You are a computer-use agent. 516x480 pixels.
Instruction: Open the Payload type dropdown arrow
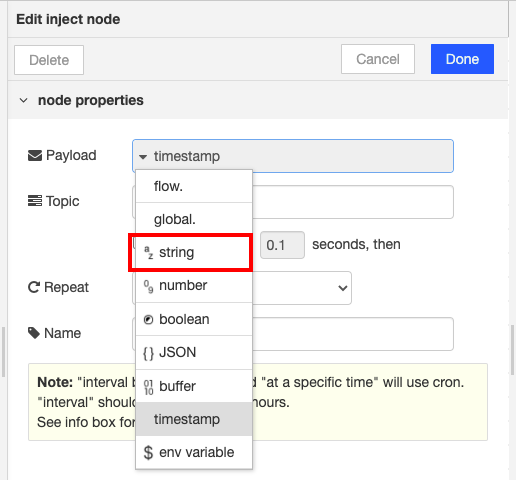tap(143, 157)
